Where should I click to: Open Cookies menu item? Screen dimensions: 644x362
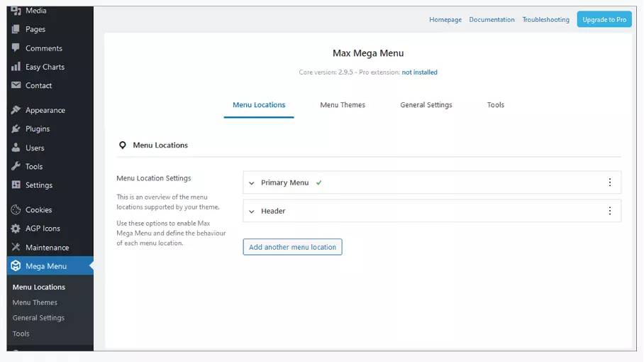pyautogui.click(x=38, y=209)
